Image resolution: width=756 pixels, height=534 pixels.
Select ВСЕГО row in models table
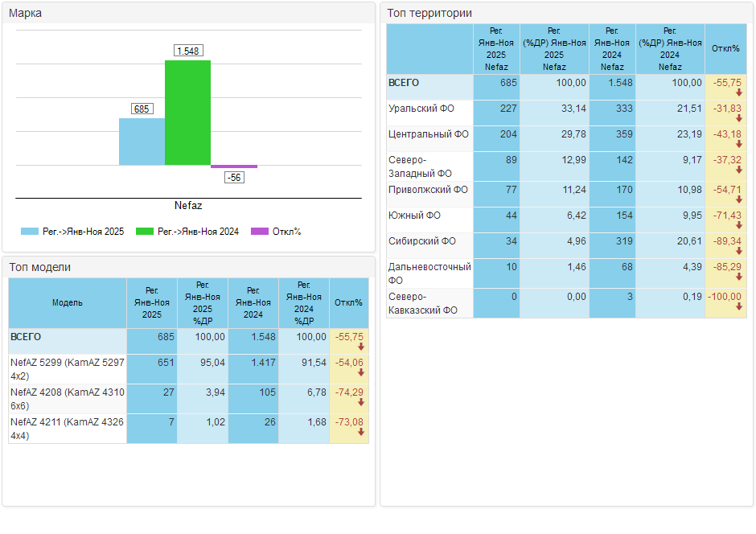pos(188,341)
